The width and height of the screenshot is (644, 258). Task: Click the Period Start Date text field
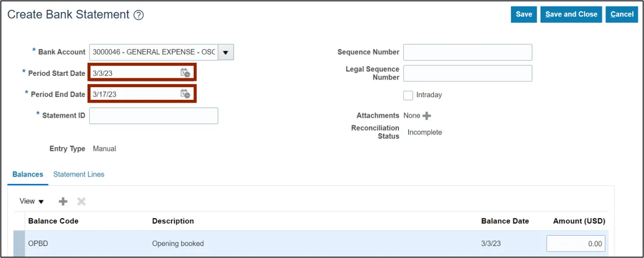point(133,73)
